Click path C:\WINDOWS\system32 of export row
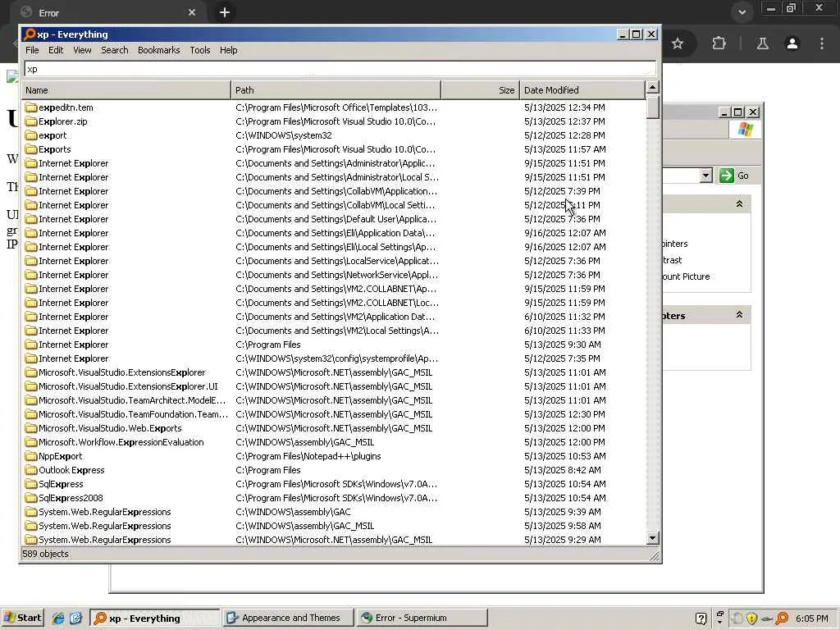The height and width of the screenshot is (630, 840). (283, 135)
